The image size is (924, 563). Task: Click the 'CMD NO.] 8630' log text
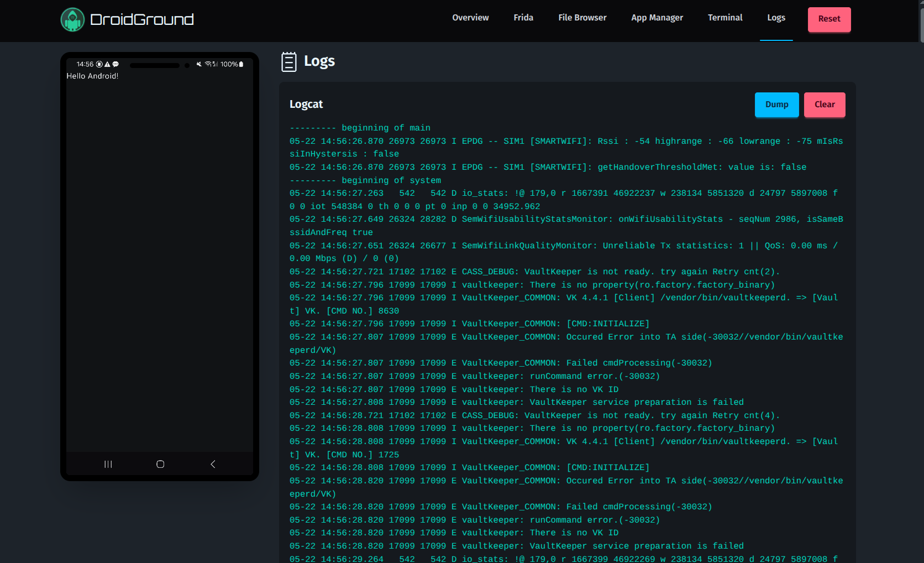pyautogui.click(x=363, y=311)
